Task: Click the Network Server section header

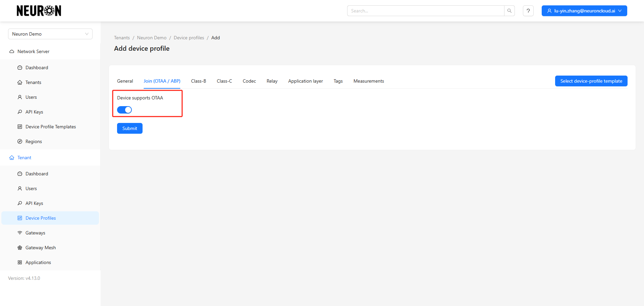Action: (x=50, y=51)
